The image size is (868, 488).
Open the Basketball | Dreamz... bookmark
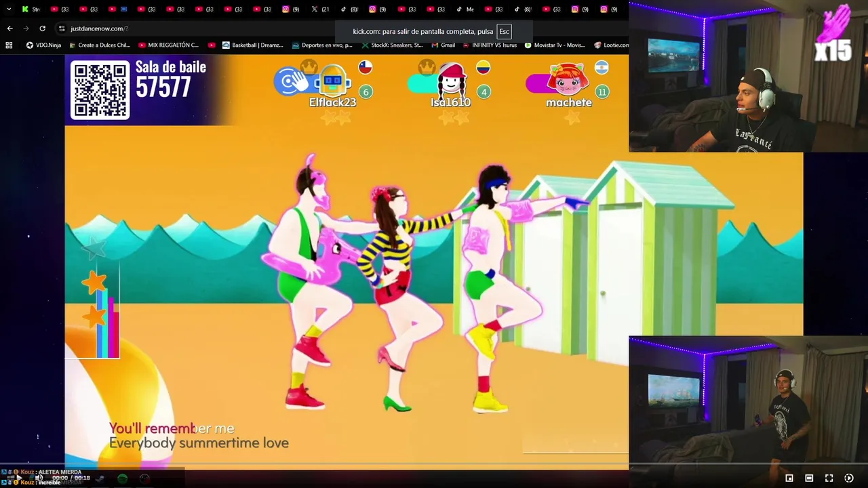pyautogui.click(x=253, y=45)
